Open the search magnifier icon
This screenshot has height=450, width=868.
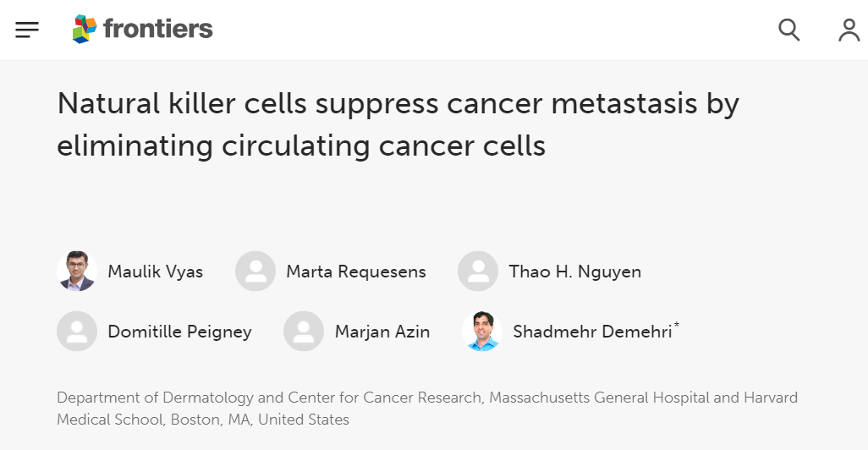pos(788,30)
